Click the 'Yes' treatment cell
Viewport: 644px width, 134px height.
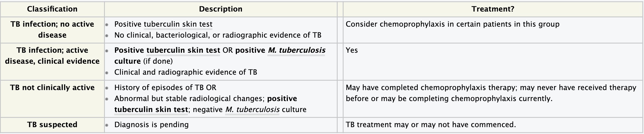tap(352, 50)
